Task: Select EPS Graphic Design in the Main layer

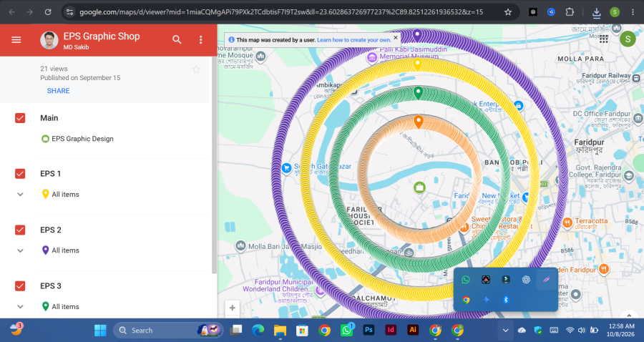Action: pos(82,139)
